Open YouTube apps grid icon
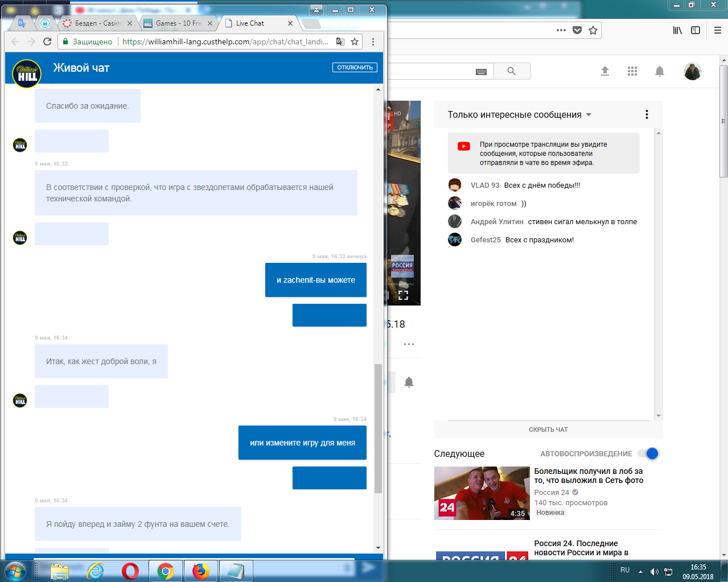This screenshot has width=728, height=582. (632, 71)
